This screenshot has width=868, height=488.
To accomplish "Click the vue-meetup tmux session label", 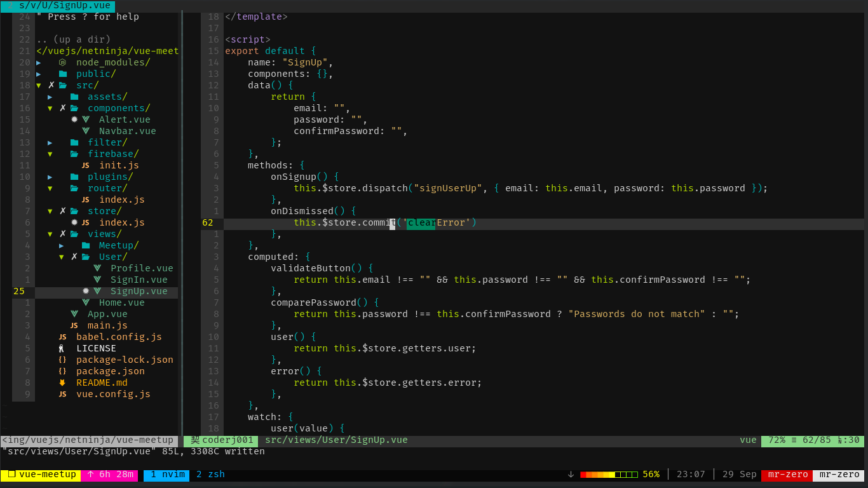I will tap(41, 474).
